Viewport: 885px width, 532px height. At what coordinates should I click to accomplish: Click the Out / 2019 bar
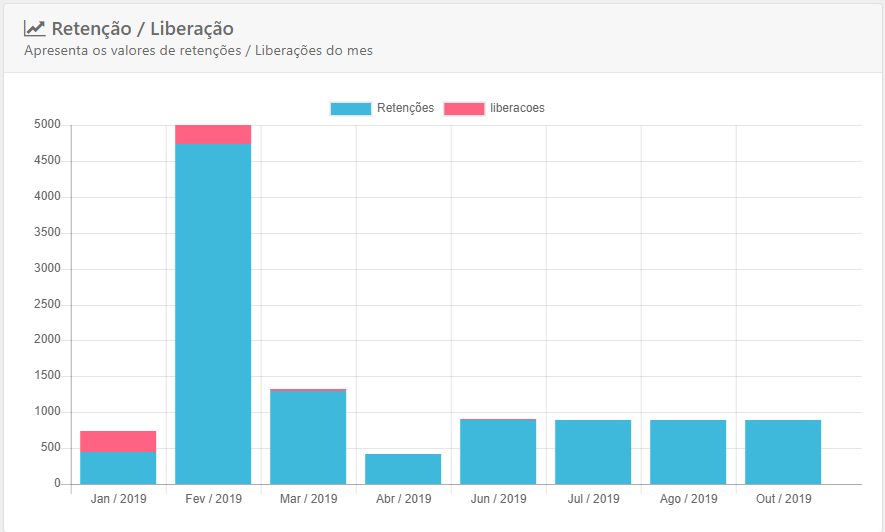[783, 452]
